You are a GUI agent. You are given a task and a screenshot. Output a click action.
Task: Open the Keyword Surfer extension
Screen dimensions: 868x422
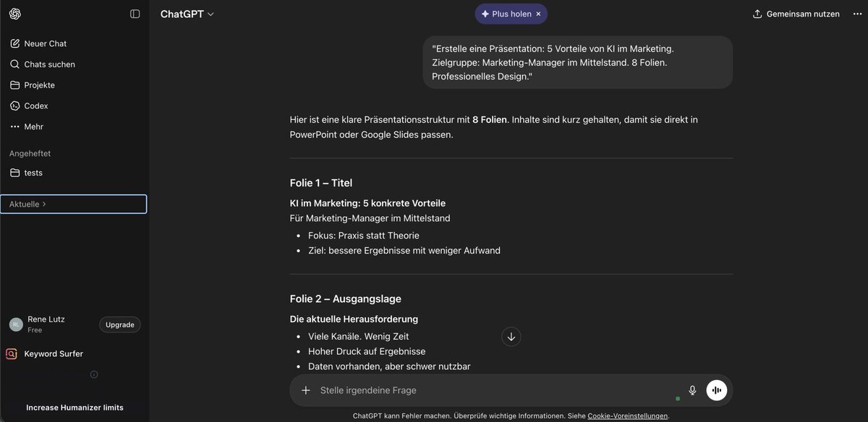click(53, 354)
